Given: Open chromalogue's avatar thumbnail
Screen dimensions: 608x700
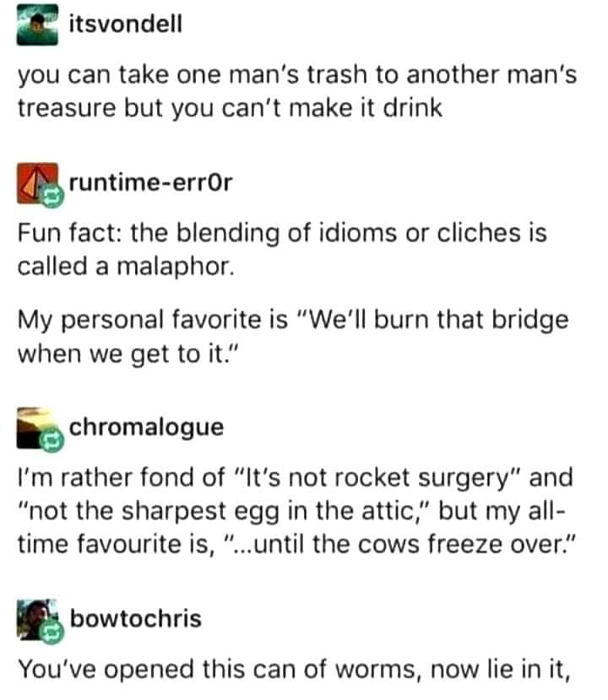Looking at the screenshot, I should [37, 427].
